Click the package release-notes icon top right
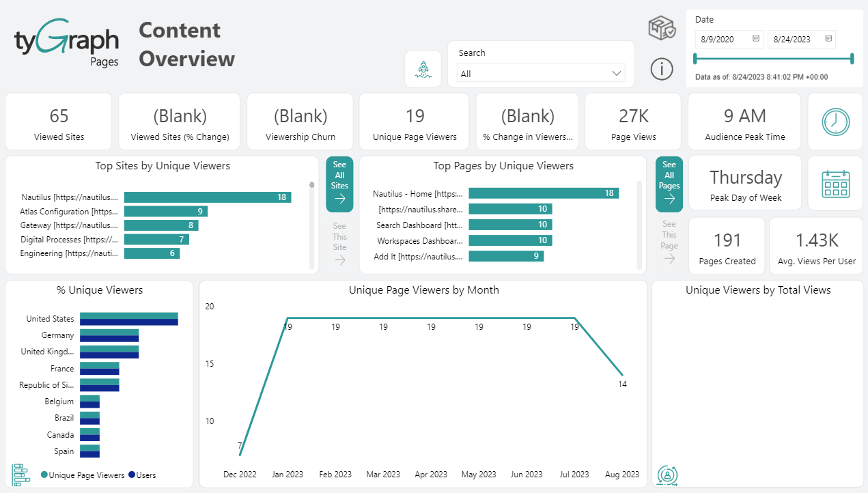 tap(661, 28)
